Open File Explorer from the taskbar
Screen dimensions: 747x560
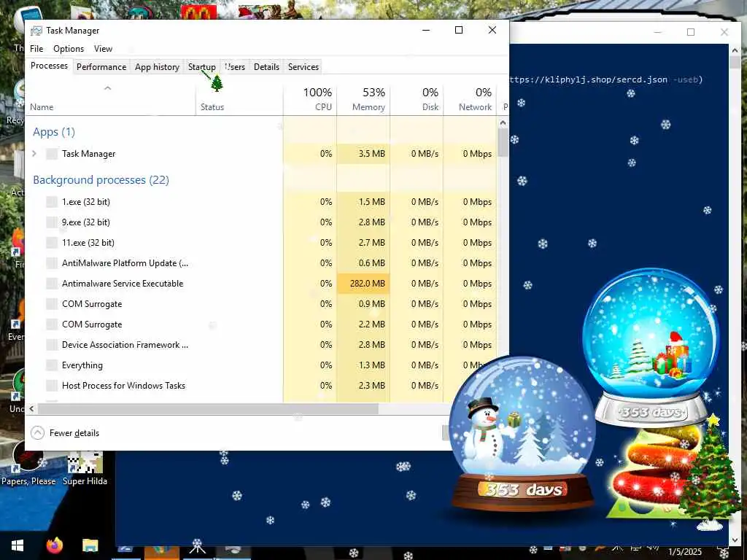point(90,545)
